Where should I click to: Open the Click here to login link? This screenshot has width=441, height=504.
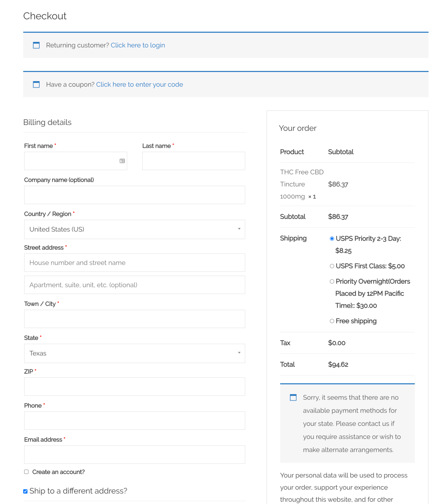(x=138, y=45)
